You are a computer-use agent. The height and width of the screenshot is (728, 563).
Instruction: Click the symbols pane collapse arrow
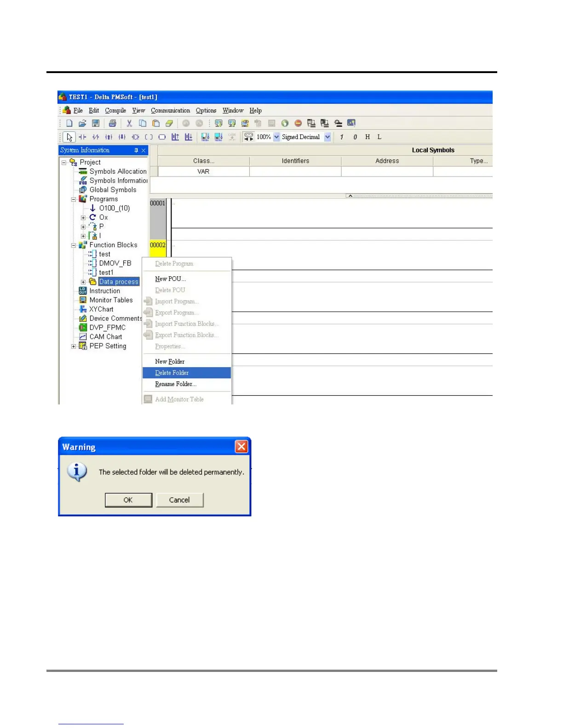[350, 196]
